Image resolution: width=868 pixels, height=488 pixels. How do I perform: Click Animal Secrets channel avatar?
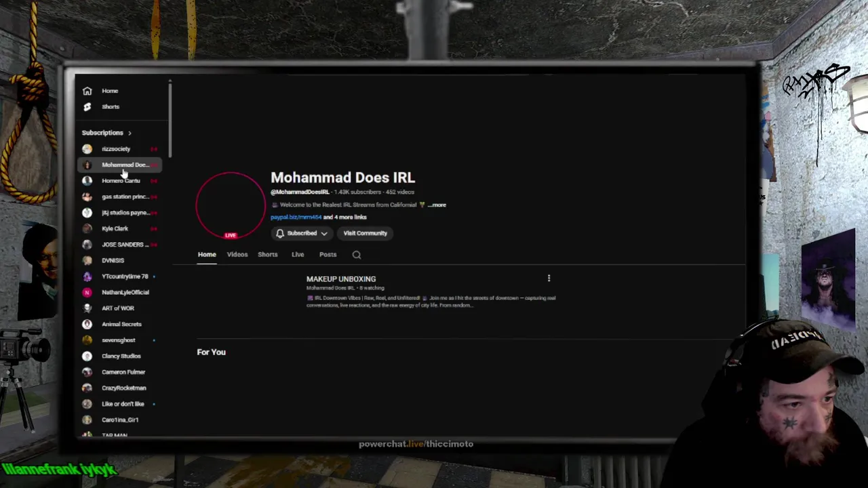pyautogui.click(x=87, y=324)
